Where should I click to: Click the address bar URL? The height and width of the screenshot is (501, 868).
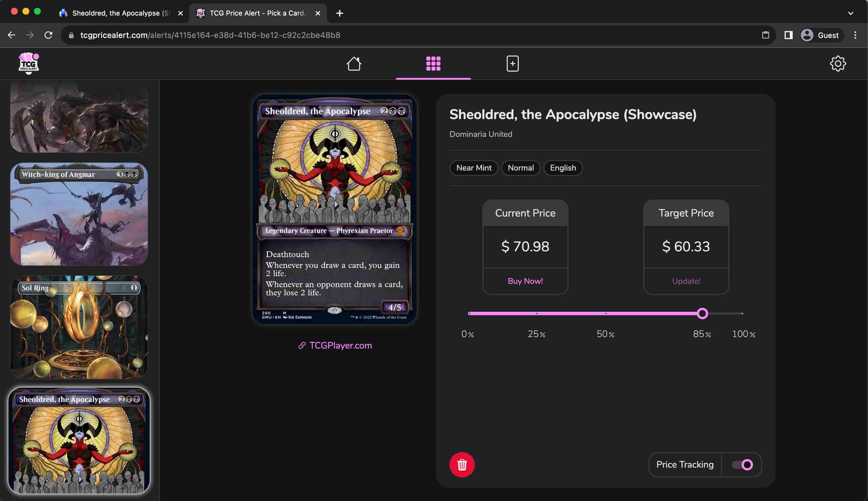point(210,35)
